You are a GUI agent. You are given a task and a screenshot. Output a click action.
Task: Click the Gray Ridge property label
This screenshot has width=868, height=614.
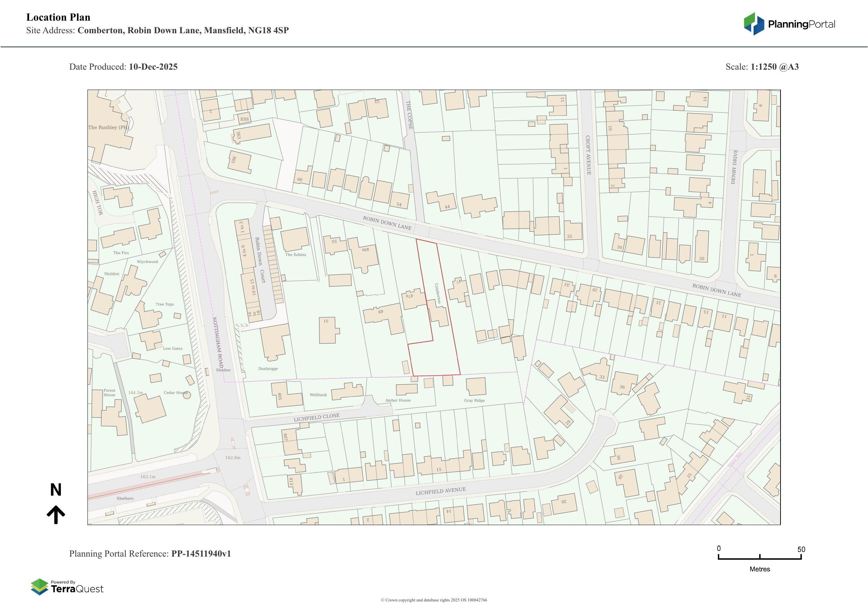tap(474, 400)
